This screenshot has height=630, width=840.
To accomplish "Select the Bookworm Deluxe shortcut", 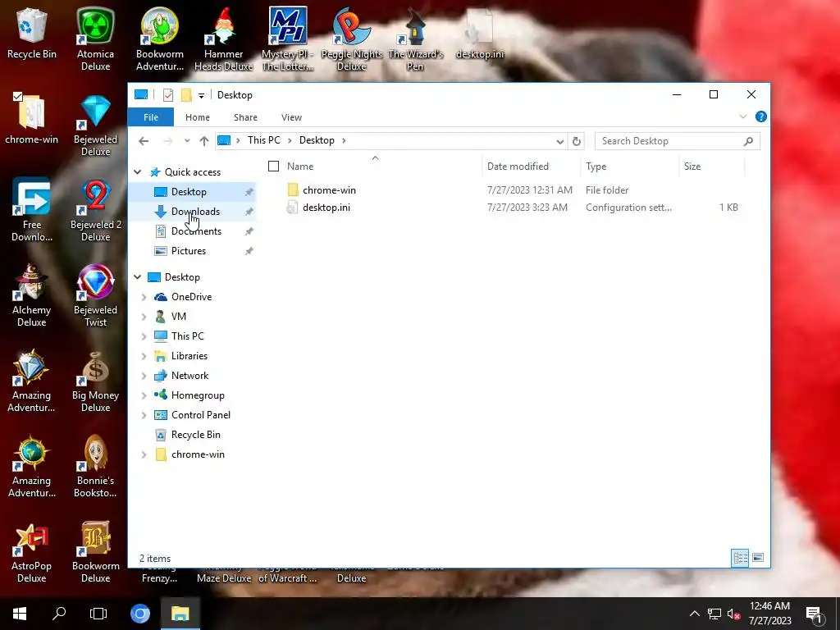I will pyautogui.click(x=95, y=551).
